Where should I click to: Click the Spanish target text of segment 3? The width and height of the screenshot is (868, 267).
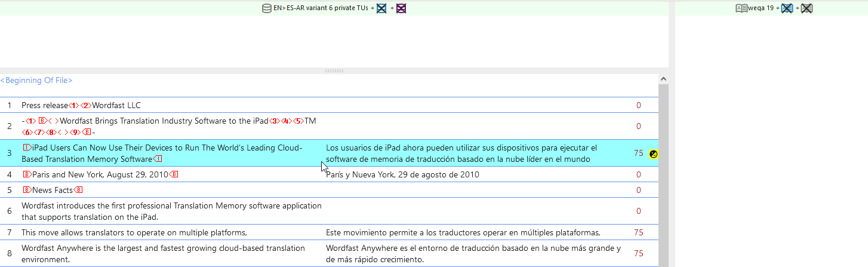[461, 154]
